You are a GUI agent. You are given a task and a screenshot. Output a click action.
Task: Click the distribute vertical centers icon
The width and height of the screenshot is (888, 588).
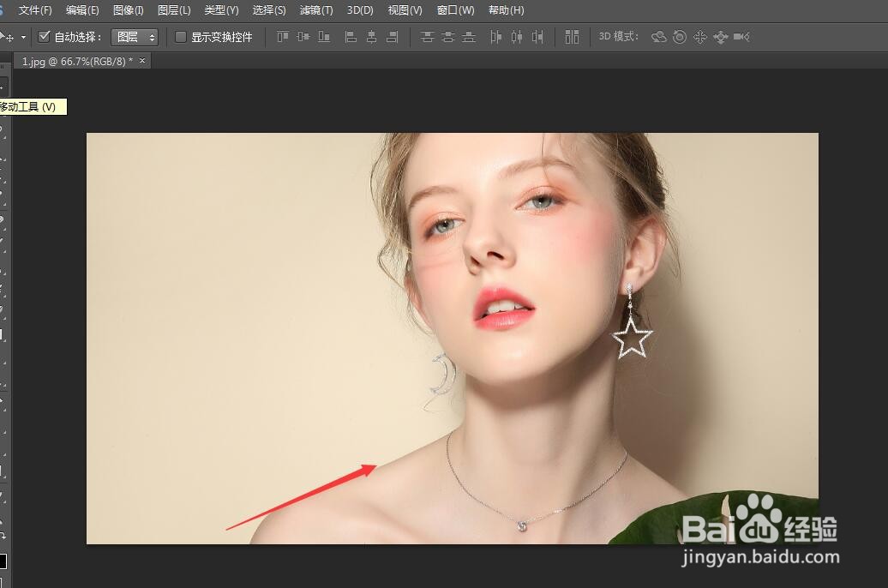(448, 37)
